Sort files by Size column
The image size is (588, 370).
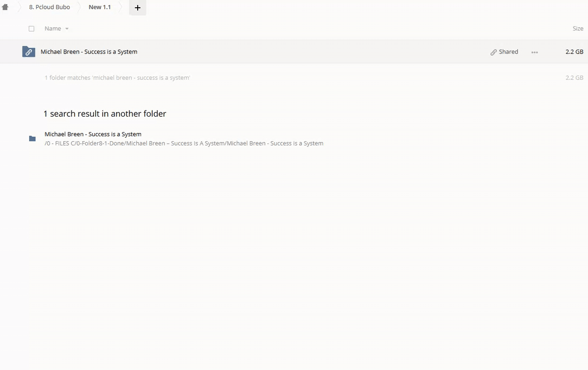(578, 29)
